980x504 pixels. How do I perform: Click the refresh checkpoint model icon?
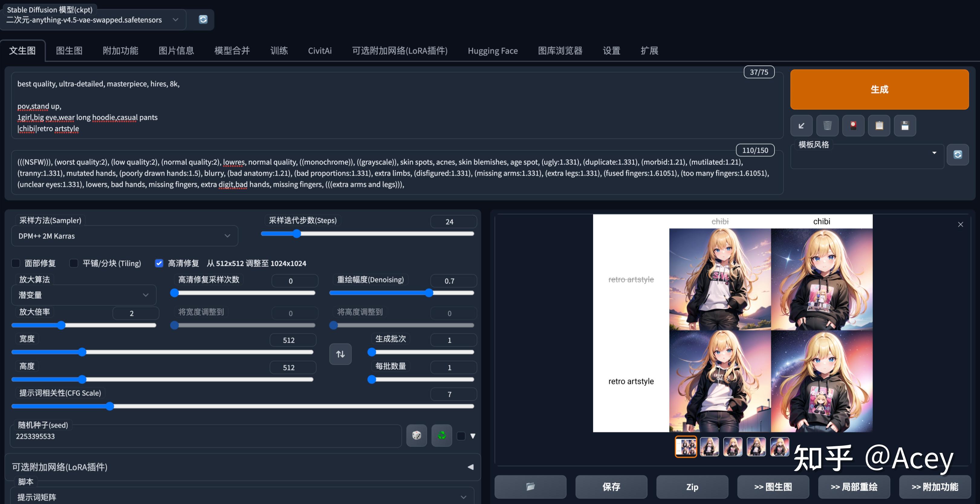click(x=203, y=19)
